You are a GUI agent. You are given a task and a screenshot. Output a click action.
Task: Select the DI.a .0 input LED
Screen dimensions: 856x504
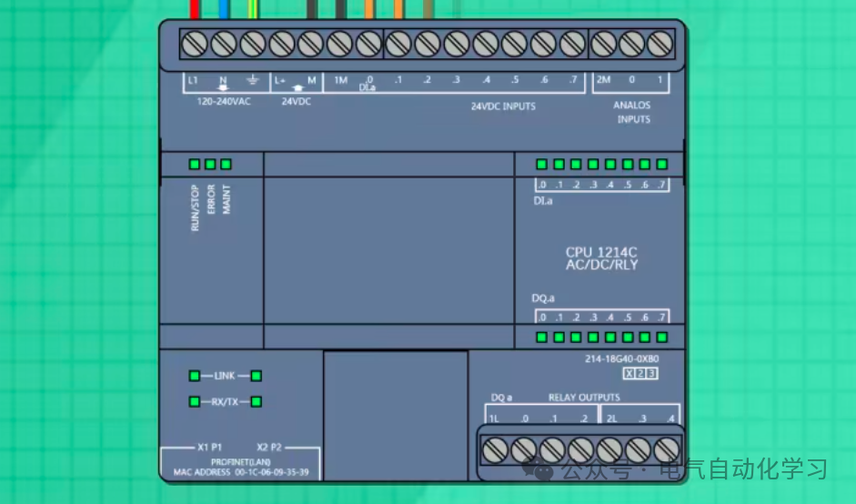point(541,165)
